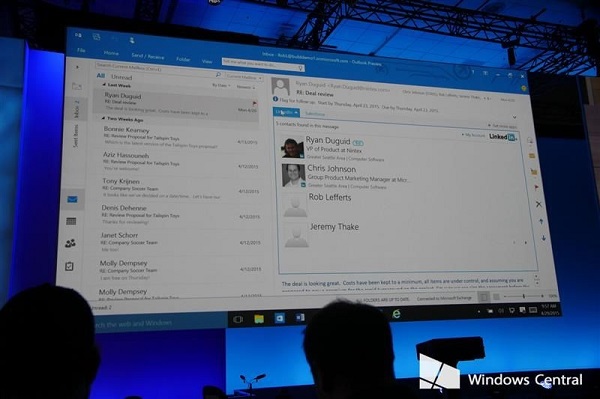Click the delete X icon on right toolbar
600x399 pixels.
coord(538,204)
